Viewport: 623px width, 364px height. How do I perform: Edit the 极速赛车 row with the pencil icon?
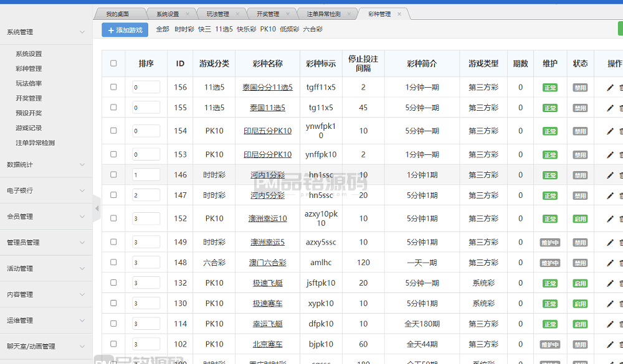point(610,304)
